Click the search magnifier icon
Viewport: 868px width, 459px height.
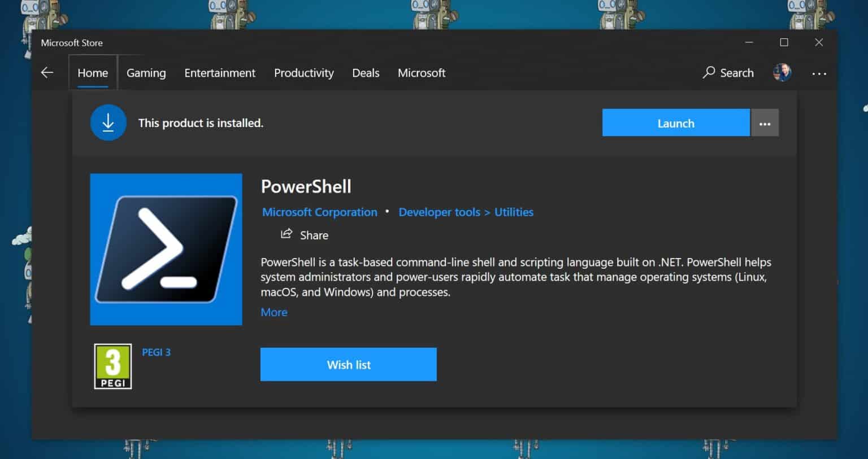coord(709,72)
